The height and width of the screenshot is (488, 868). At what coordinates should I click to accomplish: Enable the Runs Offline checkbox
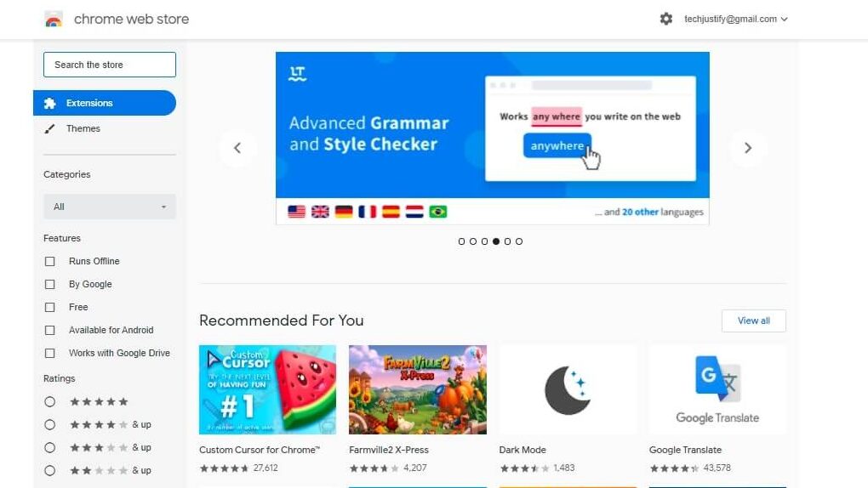pyautogui.click(x=50, y=261)
